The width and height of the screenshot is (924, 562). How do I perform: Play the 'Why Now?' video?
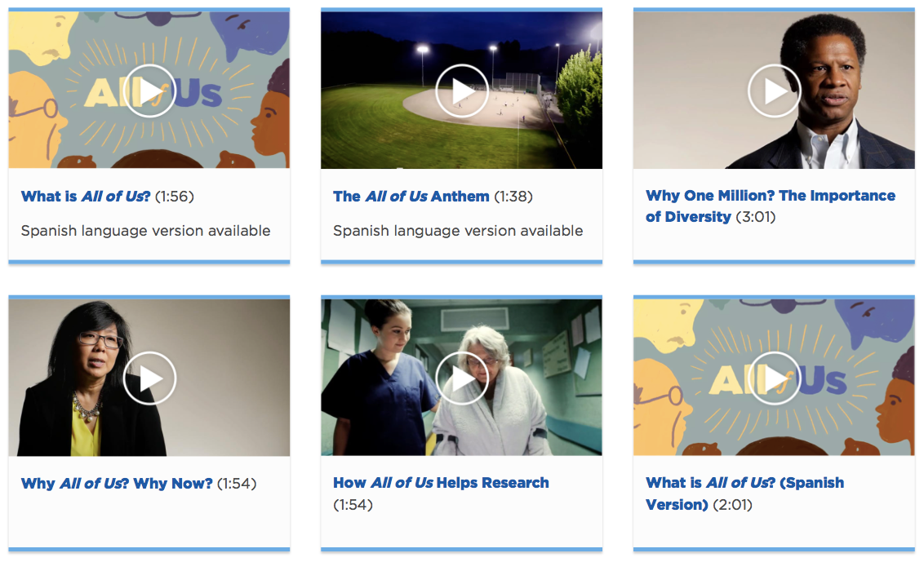(149, 378)
